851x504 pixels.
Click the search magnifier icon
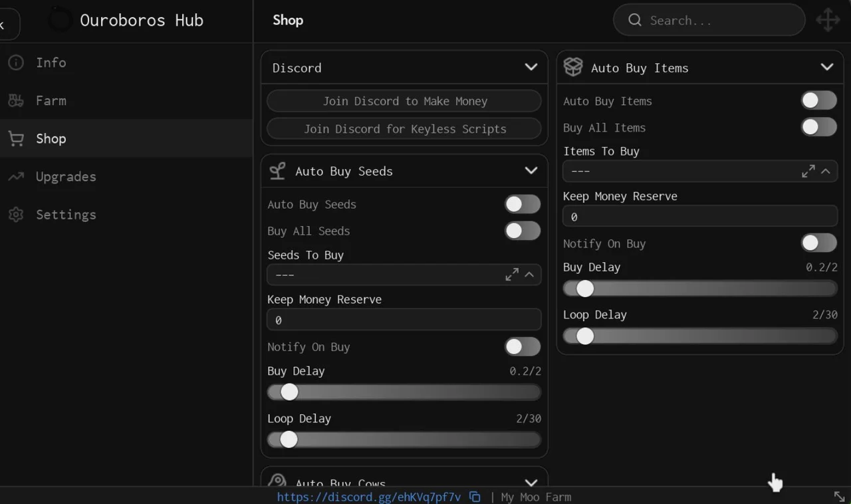[x=635, y=20]
